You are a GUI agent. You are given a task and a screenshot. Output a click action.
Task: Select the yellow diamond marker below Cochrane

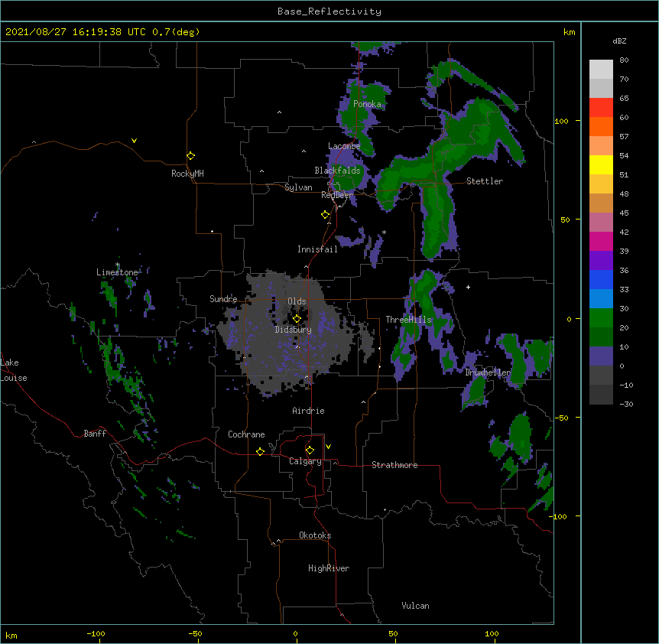pos(260,451)
